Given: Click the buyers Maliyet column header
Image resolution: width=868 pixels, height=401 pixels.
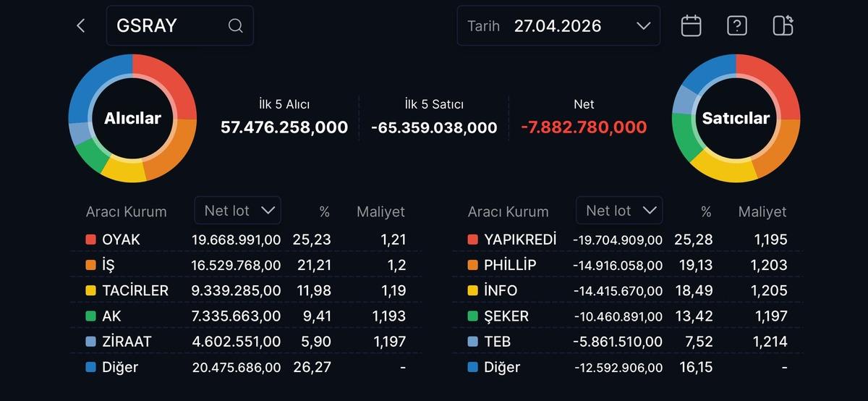Looking at the screenshot, I should click(380, 212).
